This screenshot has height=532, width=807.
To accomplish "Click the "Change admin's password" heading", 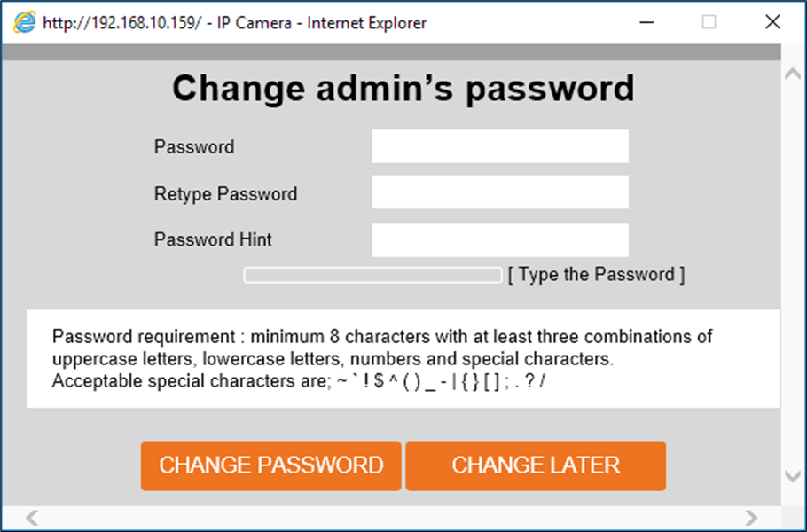I will (403, 90).
